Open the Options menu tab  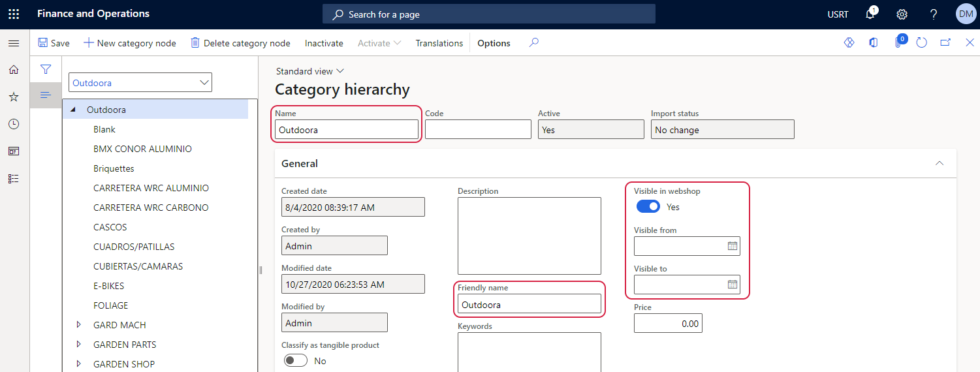(x=494, y=43)
